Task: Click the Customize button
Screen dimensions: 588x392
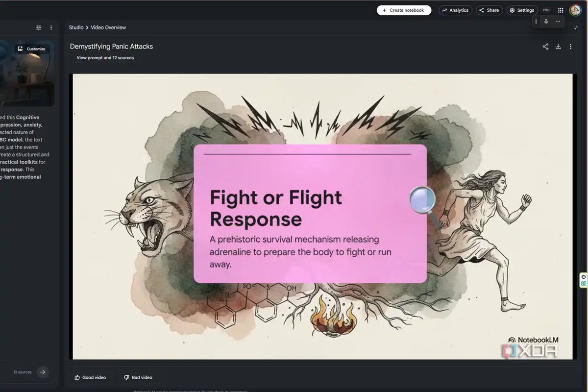Action: pyautogui.click(x=32, y=49)
